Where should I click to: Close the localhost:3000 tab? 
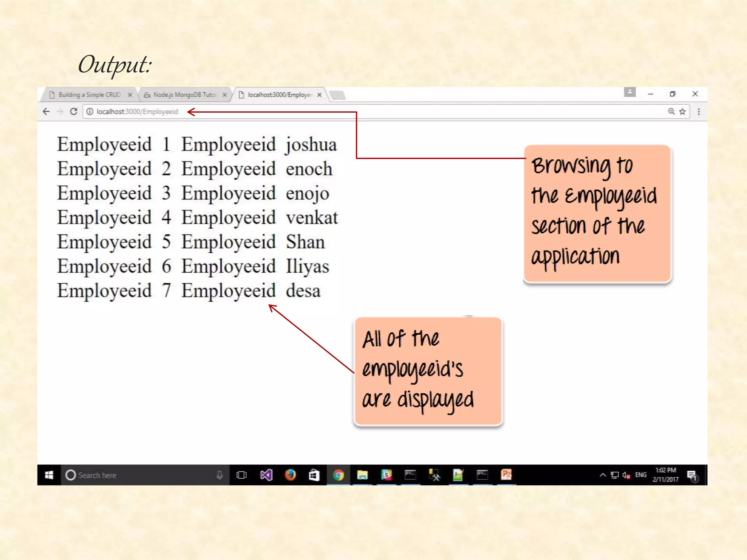pyautogui.click(x=319, y=95)
